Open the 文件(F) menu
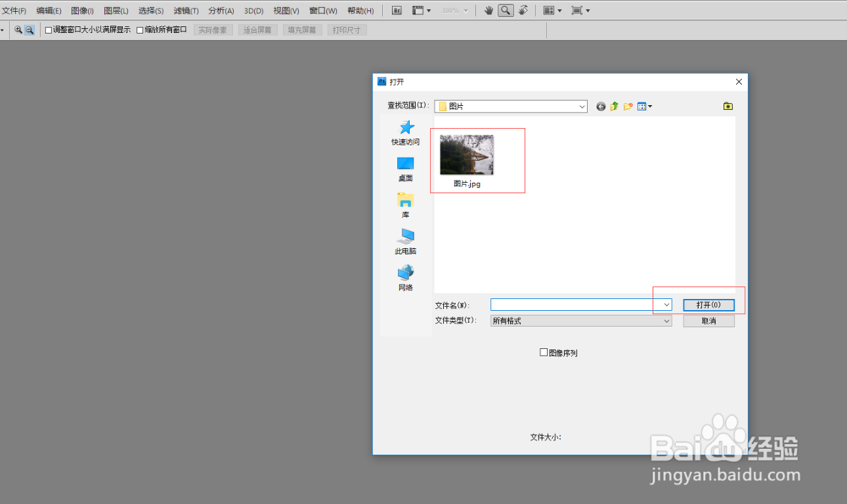This screenshot has width=847, height=504. 14,11
